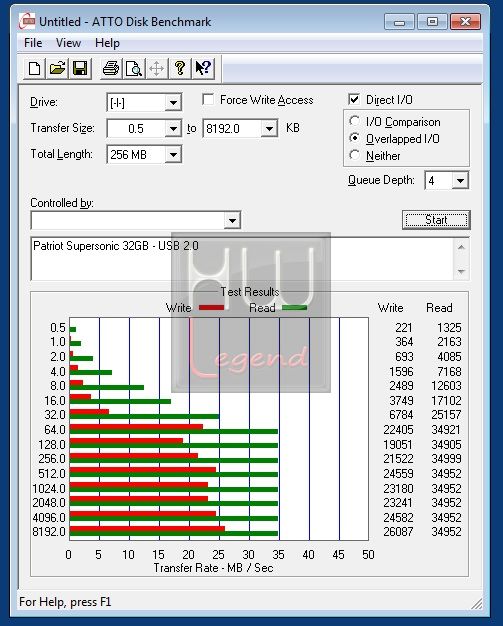Activate the context help pointer icon

pos(203,69)
